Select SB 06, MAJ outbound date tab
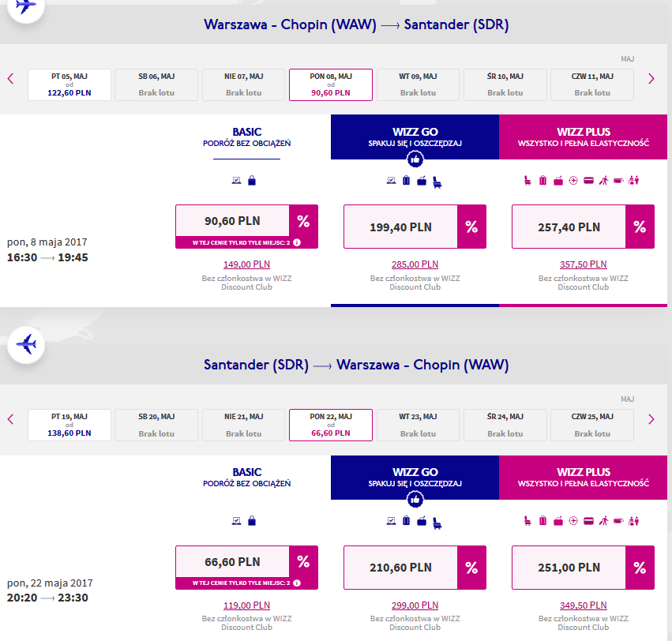 (x=156, y=84)
